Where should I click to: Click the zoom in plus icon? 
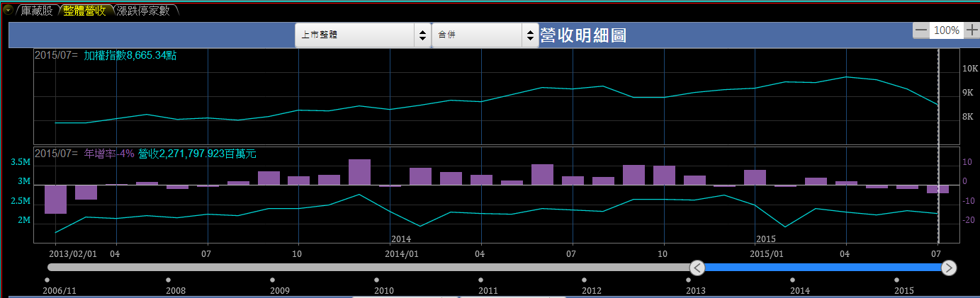click(971, 30)
